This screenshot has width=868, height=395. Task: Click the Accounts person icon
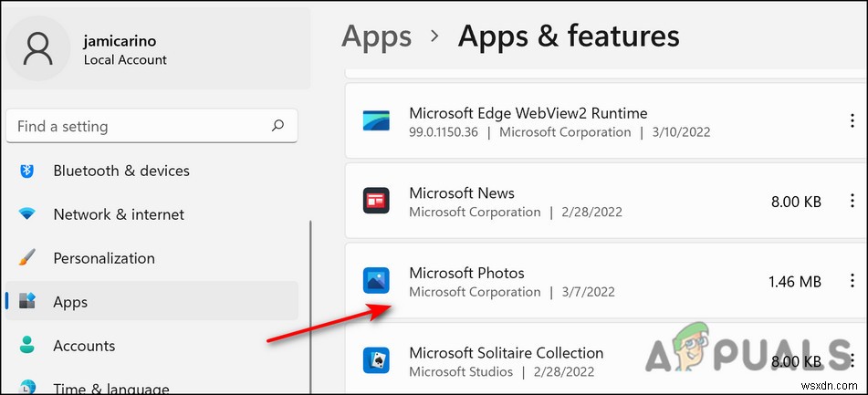coord(27,346)
